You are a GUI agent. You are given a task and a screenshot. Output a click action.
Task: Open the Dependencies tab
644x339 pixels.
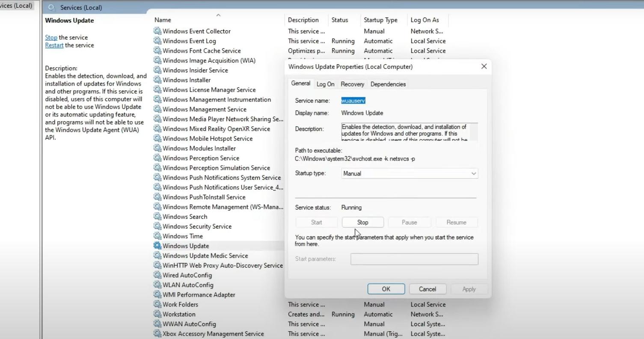coord(388,84)
